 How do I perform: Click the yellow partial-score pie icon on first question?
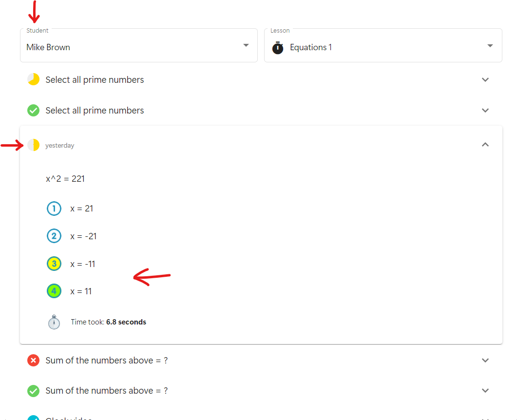pyautogui.click(x=33, y=79)
